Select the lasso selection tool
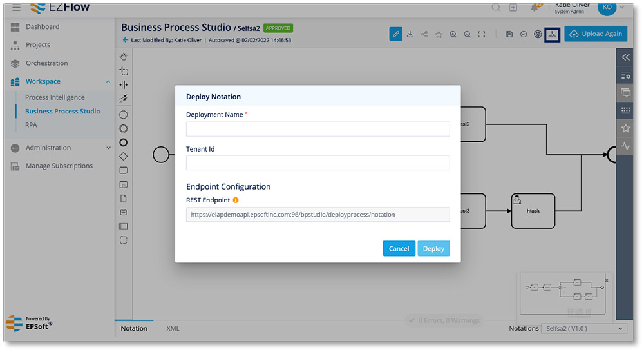The width and height of the screenshot is (644, 352). click(x=123, y=71)
